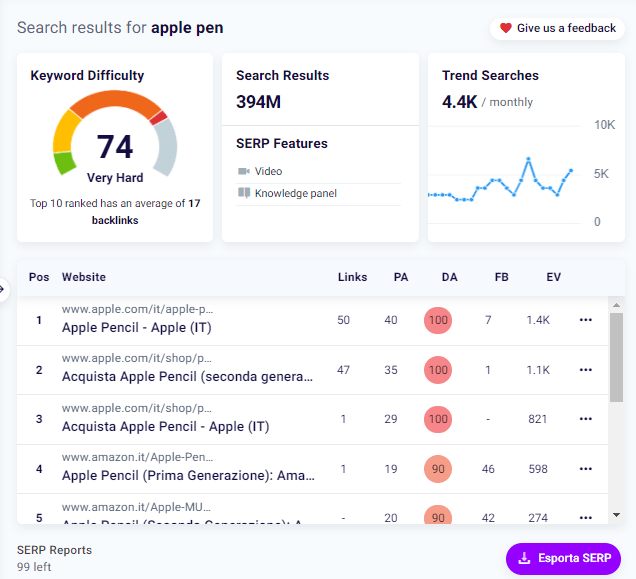
Task: Open more options for Apple Pencil (Prima Generazione) row
Action: click(x=585, y=469)
